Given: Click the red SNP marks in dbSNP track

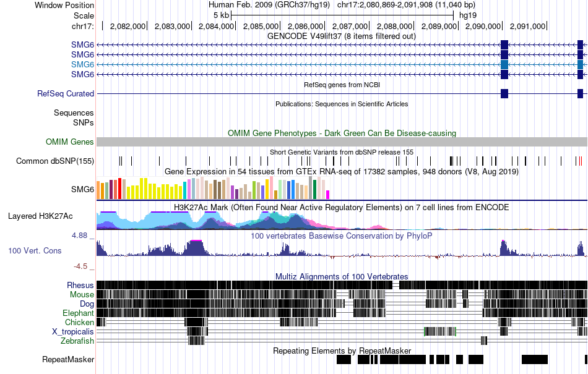Looking at the screenshot, I should pos(581,161).
